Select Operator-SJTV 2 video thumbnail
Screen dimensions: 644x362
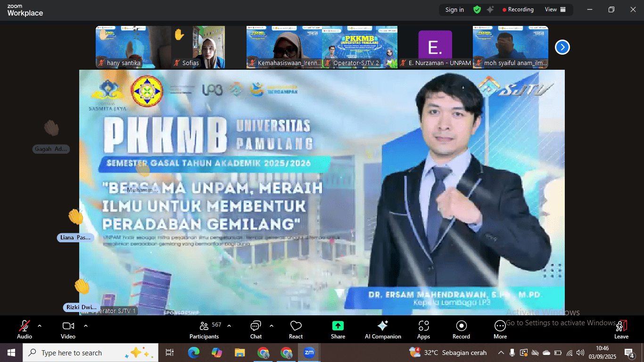(x=360, y=47)
